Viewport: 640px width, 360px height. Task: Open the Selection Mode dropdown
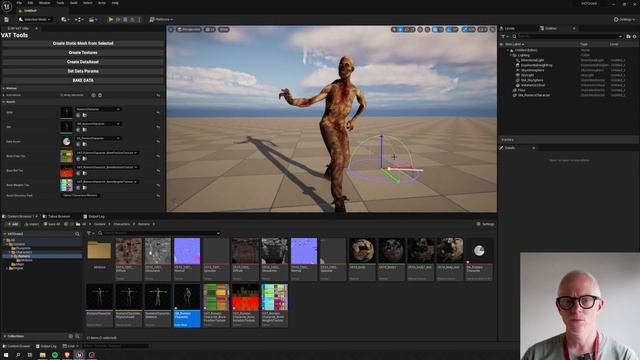coord(35,19)
